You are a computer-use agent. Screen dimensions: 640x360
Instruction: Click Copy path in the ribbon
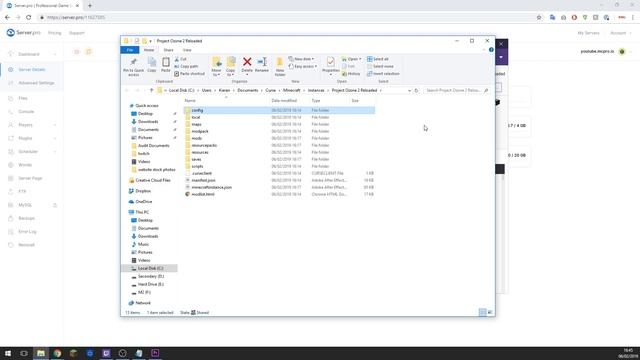(186, 67)
